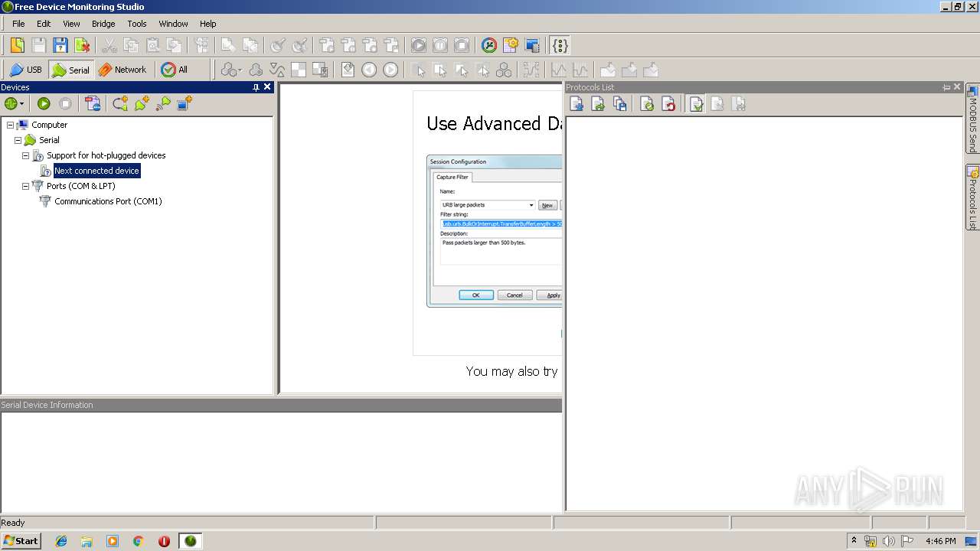The image size is (980, 551).
Task: Click OK in Session Configuration preview image
Action: pos(475,295)
